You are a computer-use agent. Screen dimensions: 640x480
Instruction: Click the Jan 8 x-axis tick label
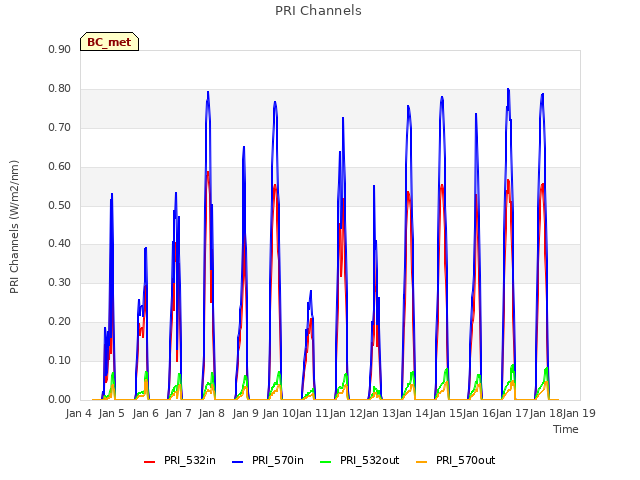pos(212,413)
